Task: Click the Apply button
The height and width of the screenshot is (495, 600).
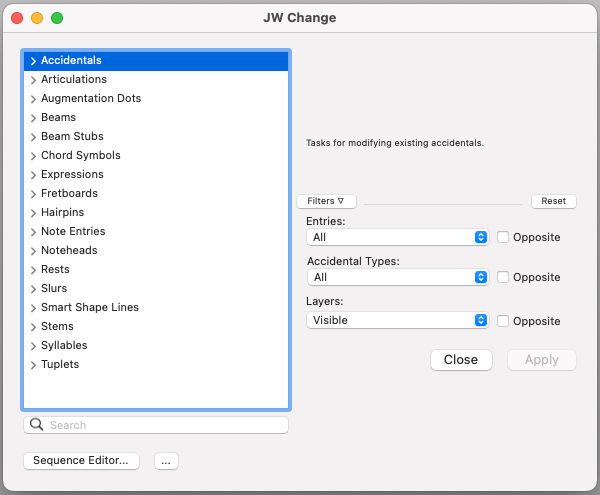Action: (541, 360)
